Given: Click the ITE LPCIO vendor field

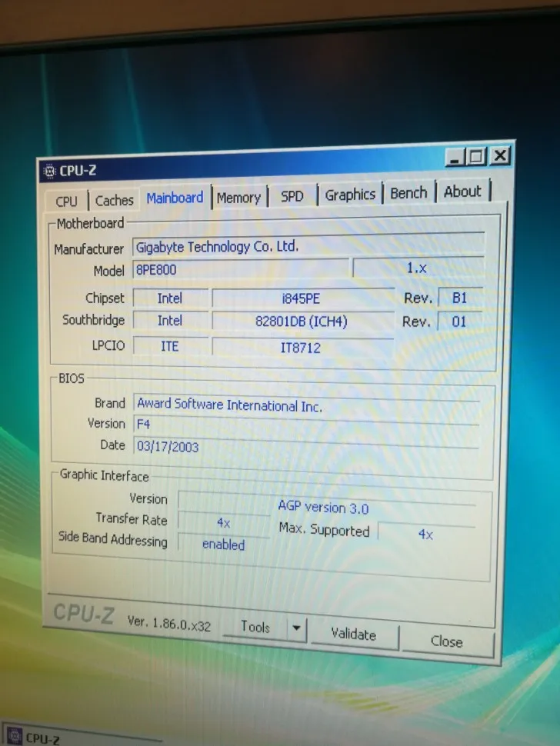Looking at the screenshot, I should click(x=170, y=346).
